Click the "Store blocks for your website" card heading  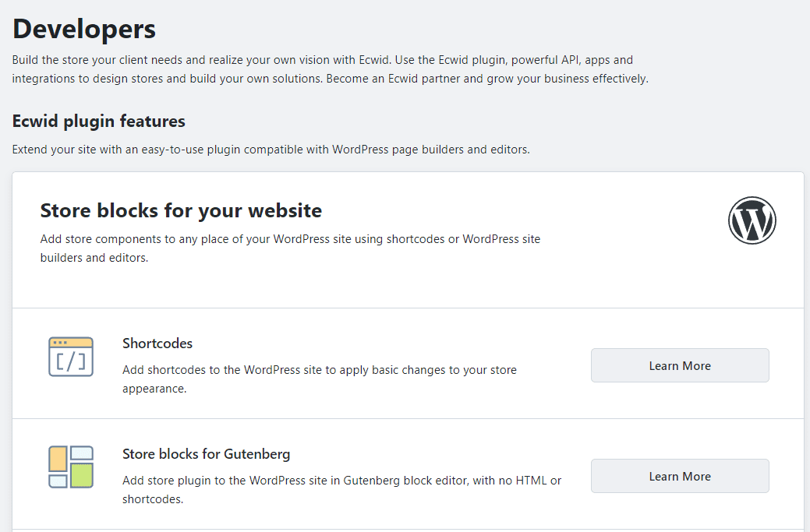180,210
